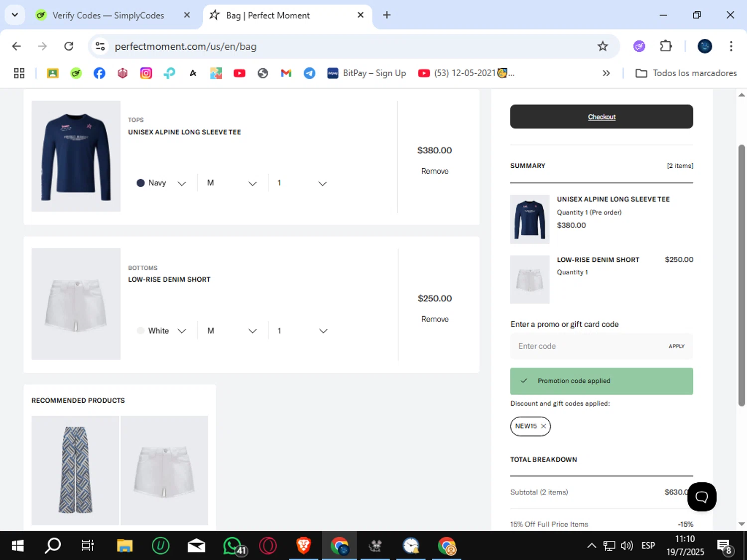This screenshot has height=560, width=747.
Task: Close the Verify Codes — SimplyCodes tab
Action: pos(187,15)
